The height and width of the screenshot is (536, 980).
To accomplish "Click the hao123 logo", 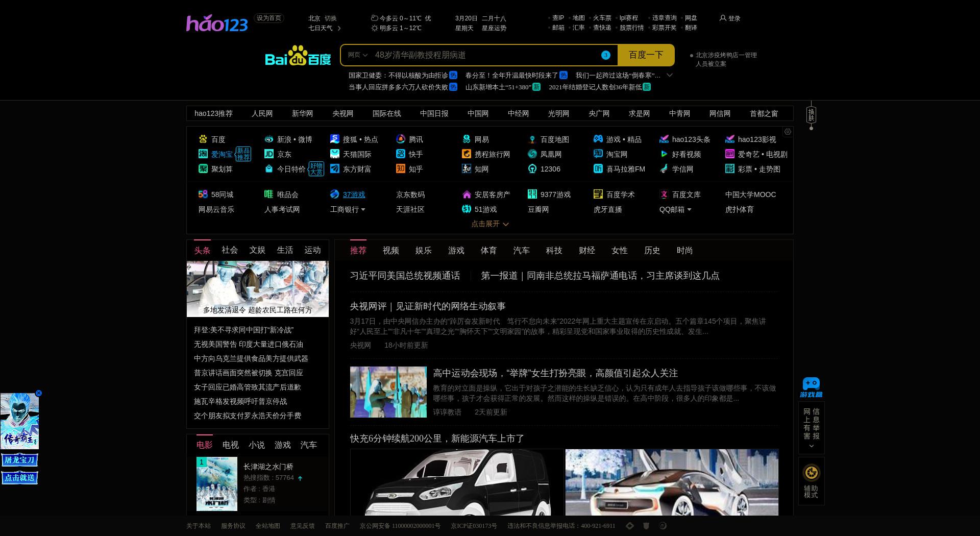I will point(217,23).
